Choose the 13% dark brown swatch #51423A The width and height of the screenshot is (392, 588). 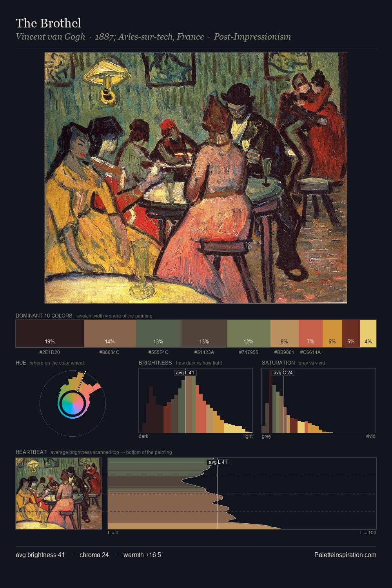click(204, 334)
